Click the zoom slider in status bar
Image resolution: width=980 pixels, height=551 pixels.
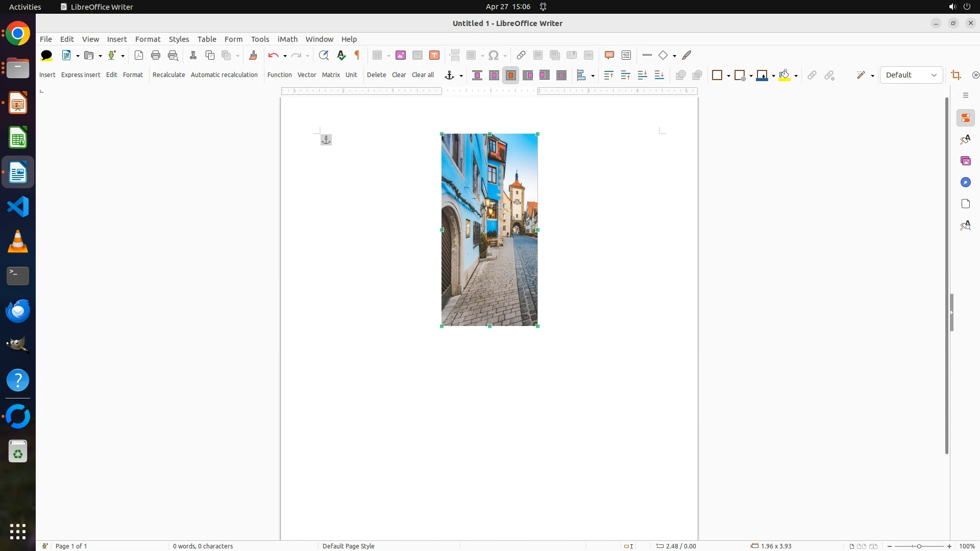(x=919, y=546)
